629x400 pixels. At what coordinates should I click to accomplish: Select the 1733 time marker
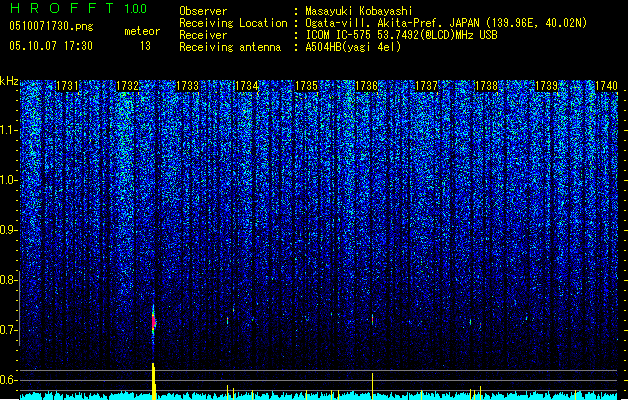pos(187,86)
